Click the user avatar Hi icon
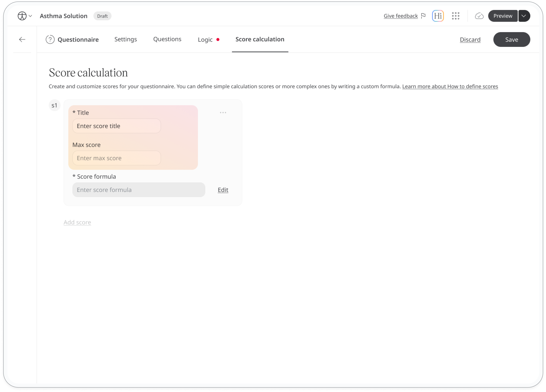 [x=438, y=16]
